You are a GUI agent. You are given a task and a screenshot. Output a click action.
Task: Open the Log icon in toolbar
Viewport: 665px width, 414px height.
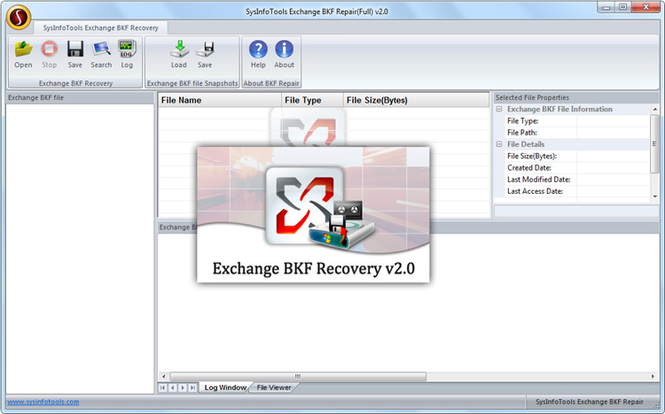(127, 54)
